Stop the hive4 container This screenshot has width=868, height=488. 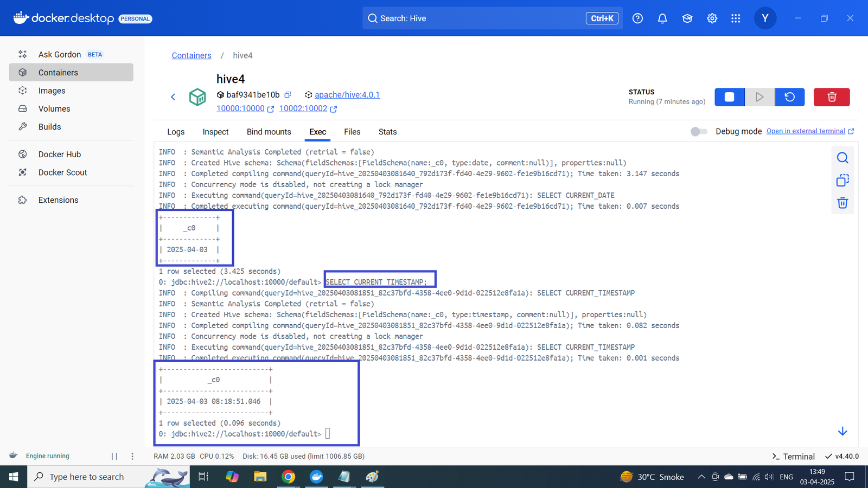(x=730, y=97)
